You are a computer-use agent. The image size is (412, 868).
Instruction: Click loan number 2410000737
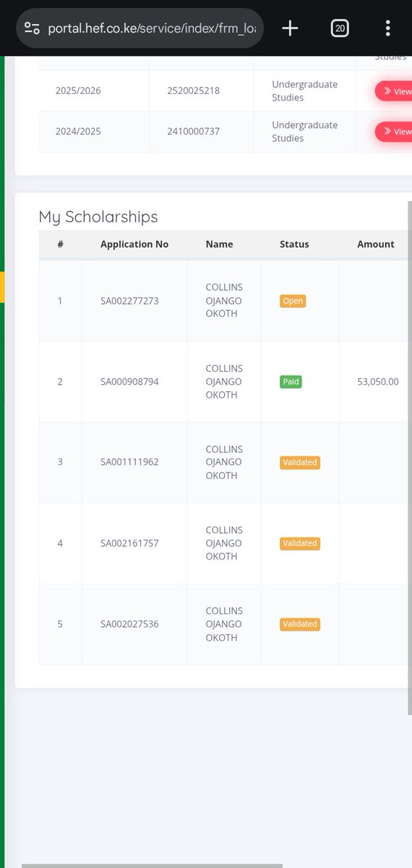(194, 132)
